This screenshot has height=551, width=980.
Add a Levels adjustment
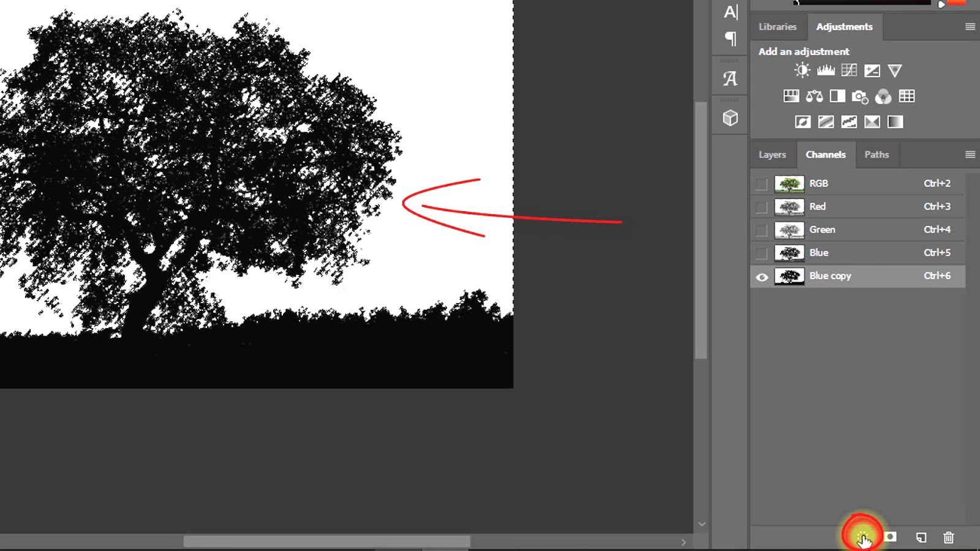pos(825,70)
